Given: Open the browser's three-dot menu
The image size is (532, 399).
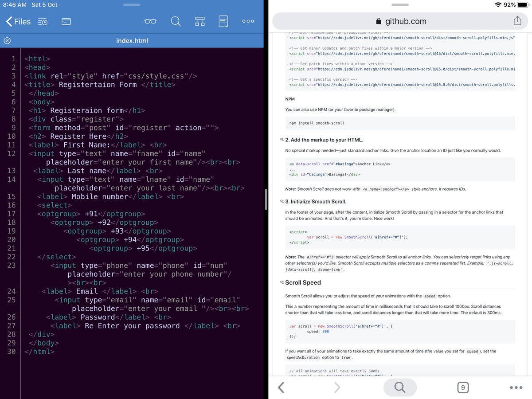Looking at the screenshot, I should [x=516, y=387].
